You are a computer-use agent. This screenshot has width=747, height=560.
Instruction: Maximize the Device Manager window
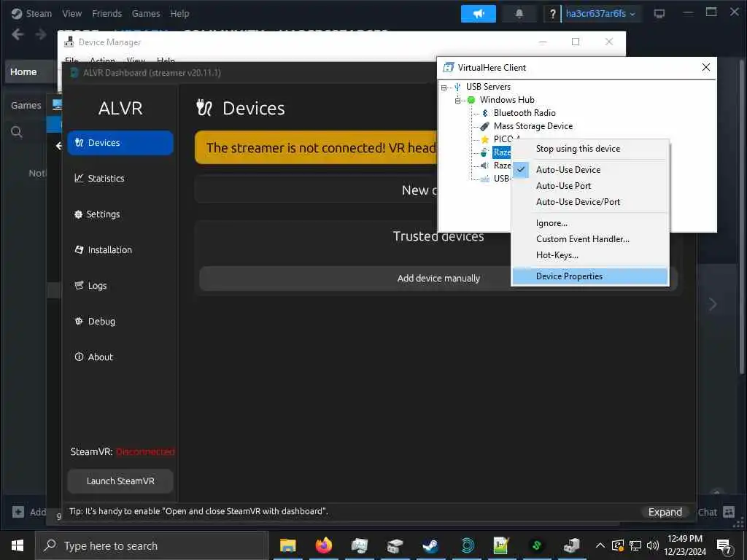(x=576, y=42)
